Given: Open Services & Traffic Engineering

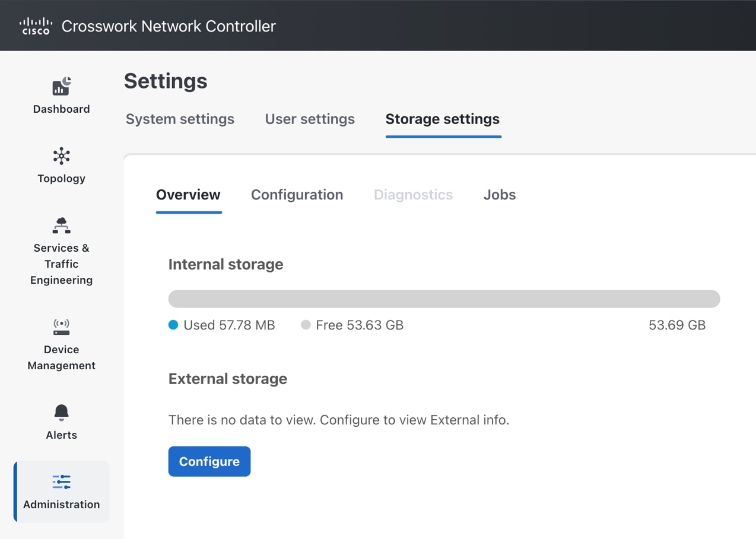Looking at the screenshot, I should (x=61, y=225).
